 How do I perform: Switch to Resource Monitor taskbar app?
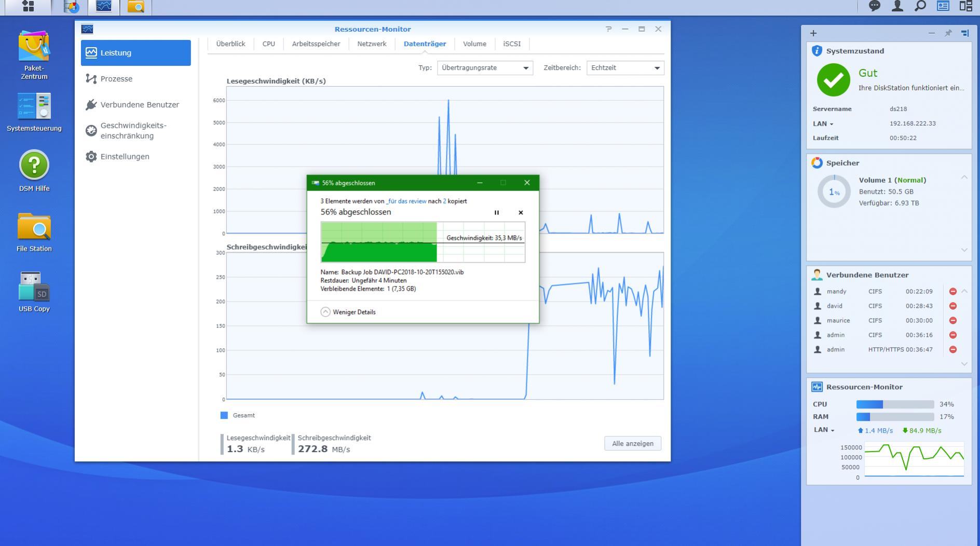click(104, 6)
